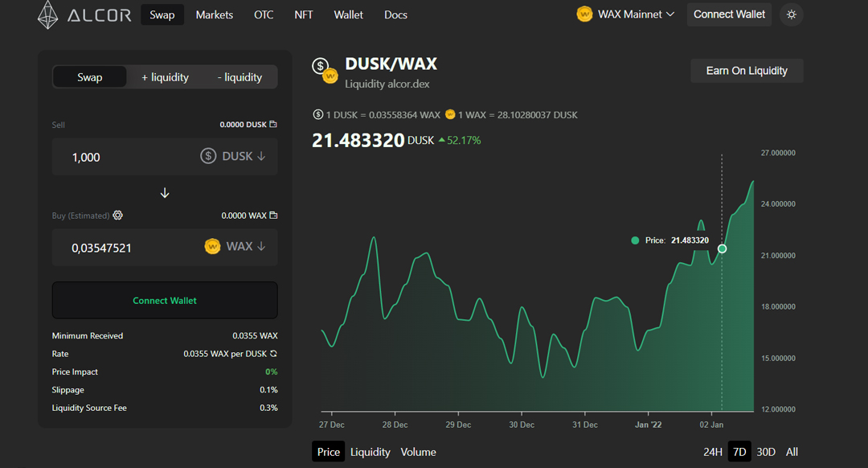This screenshot has height=468, width=868.
Task: Click the Sell amount input field
Action: (x=165, y=157)
